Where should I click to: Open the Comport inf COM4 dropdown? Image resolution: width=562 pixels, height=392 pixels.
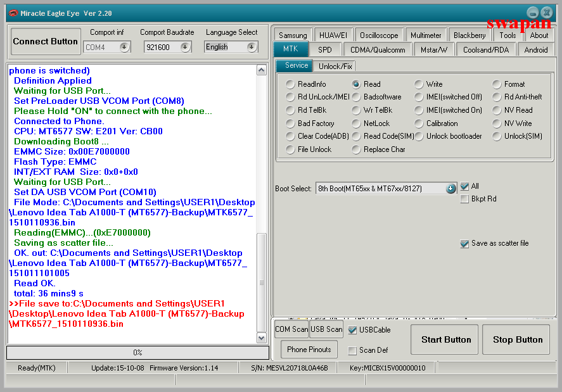(124, 47)
